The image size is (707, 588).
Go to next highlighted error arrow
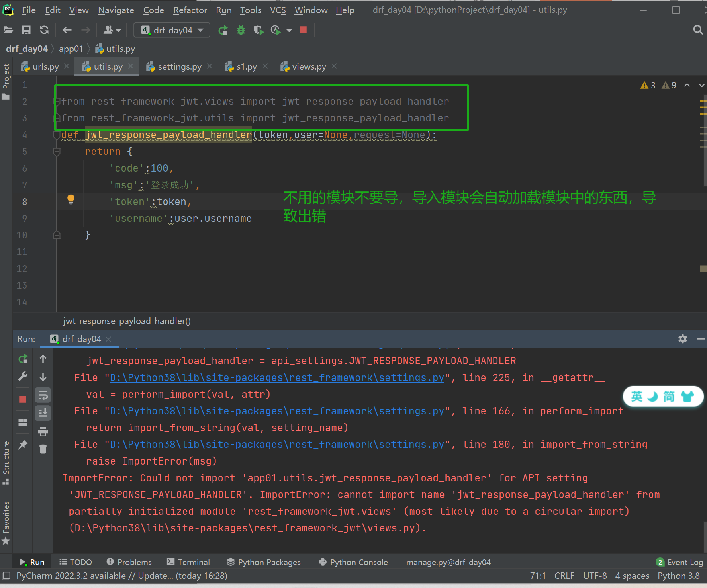pyautogui.click(x=701, y=85)
